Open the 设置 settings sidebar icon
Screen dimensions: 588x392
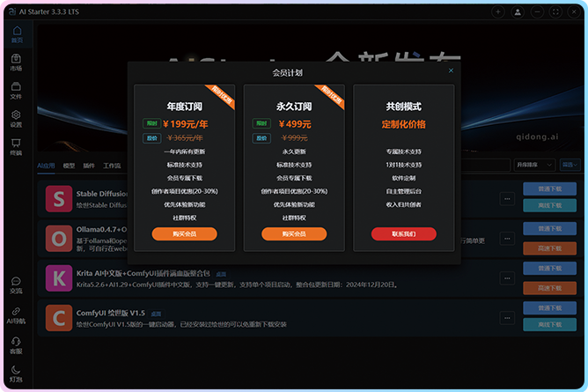tap(16, 119)
